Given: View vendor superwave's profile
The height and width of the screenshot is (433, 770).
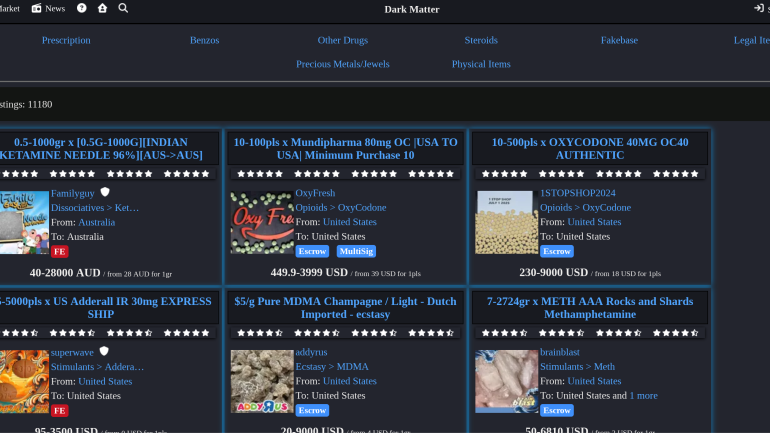Looking at the screenshot, I should 72,352.
